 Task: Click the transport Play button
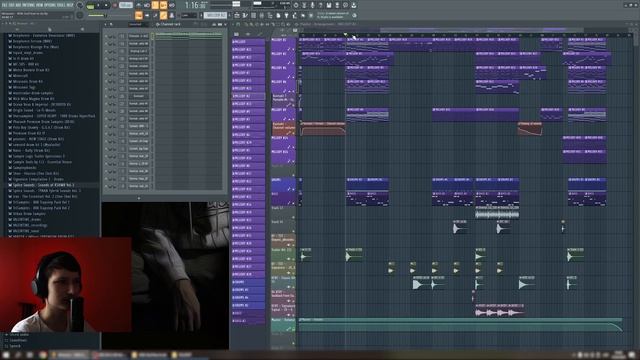pos(98,5)
